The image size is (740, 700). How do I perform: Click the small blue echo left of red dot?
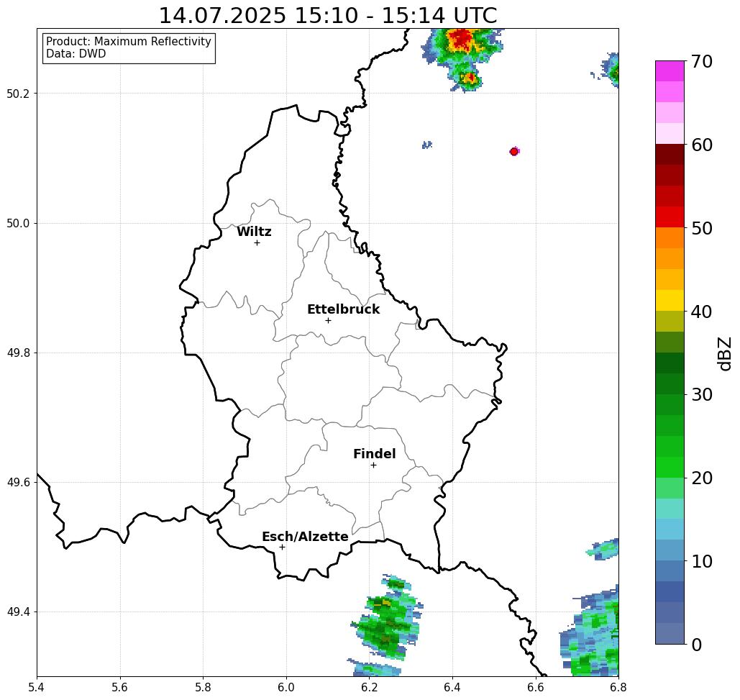(x=427, y=145)
